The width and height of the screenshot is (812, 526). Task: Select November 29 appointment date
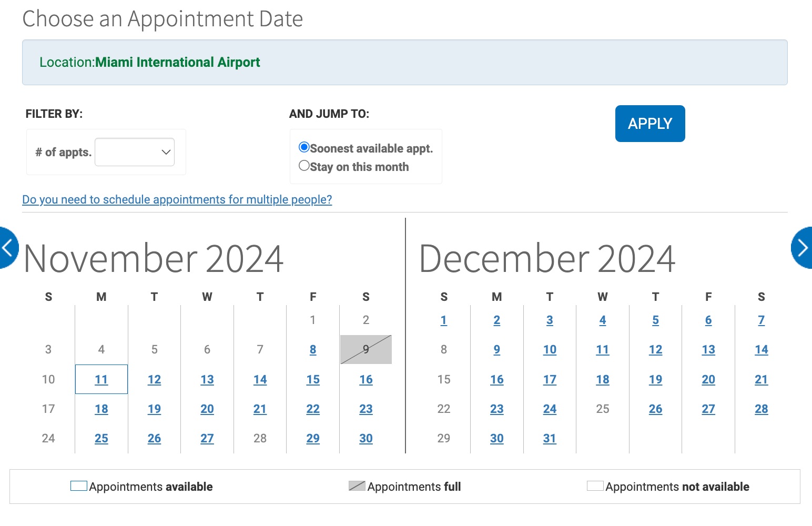click(x=313, y=438)
